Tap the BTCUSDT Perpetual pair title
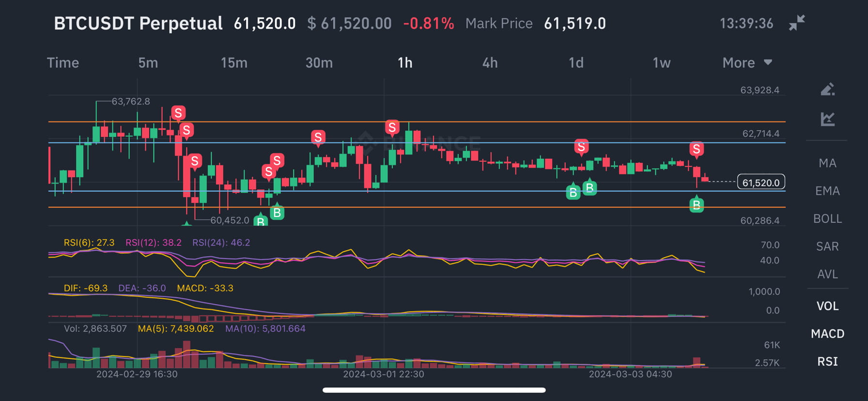The height and width of the screenshot is (401, 868). (x=138, y=23)
